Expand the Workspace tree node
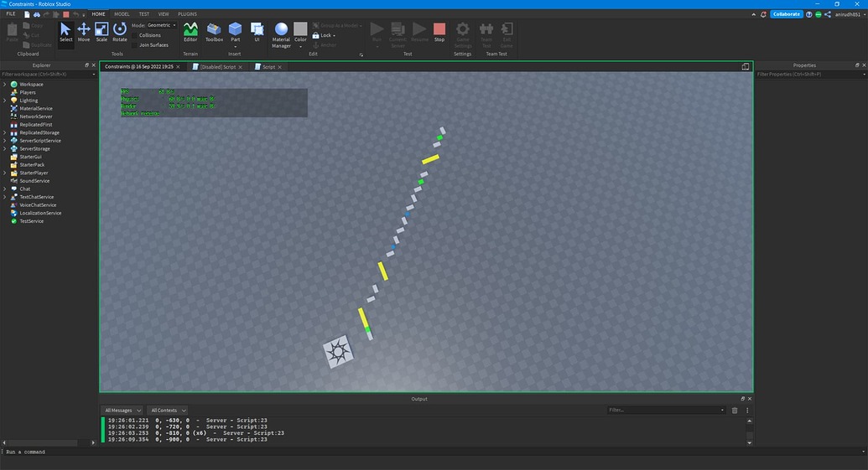Image resolution: width=868 pixels, height=470 pixels. [5, 85]
